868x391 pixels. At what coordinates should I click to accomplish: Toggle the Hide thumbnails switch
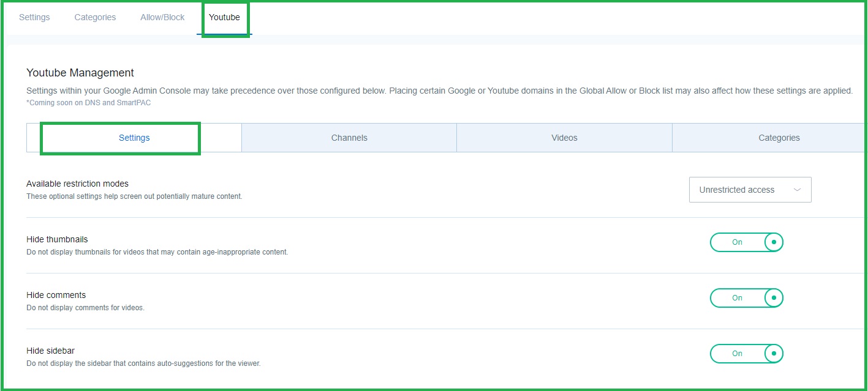point(747,242)
